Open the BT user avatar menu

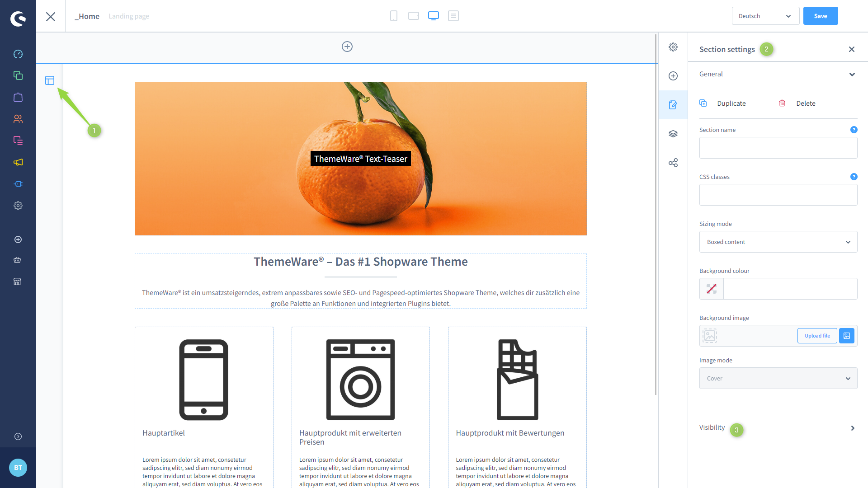click(18, 468)
